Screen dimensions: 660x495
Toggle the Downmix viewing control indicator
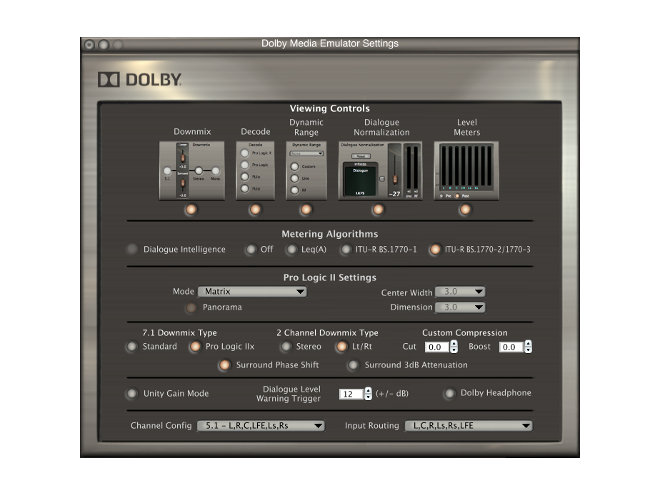tap(191, 209)
